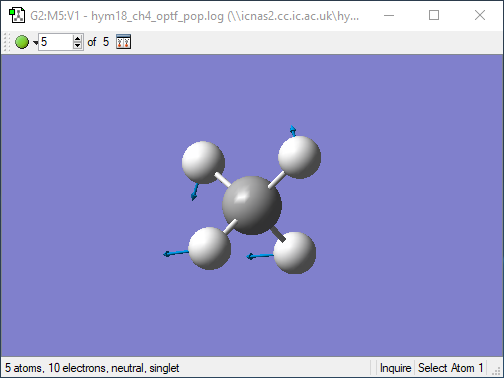Screen dimensions: 504x378
Task: Minimize the GaussView molecule window
Action: point(389,15)
